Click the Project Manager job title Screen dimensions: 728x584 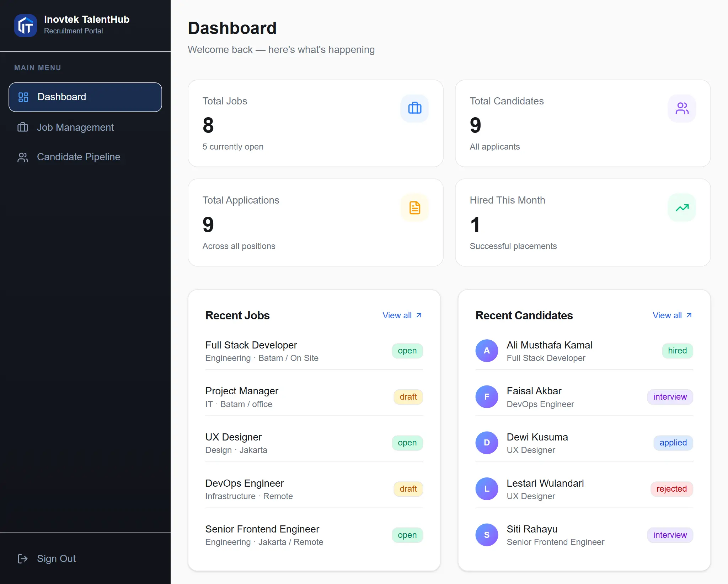tap(242, 391)
